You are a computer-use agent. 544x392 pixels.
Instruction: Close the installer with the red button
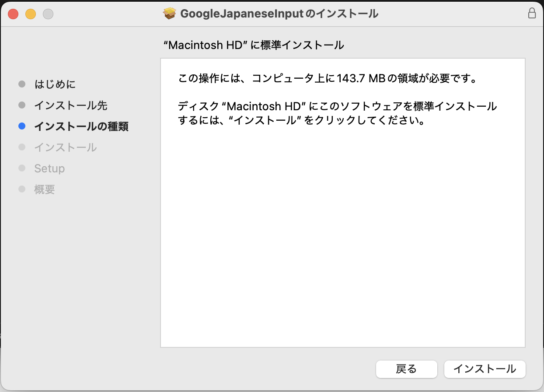pos(13,14)
